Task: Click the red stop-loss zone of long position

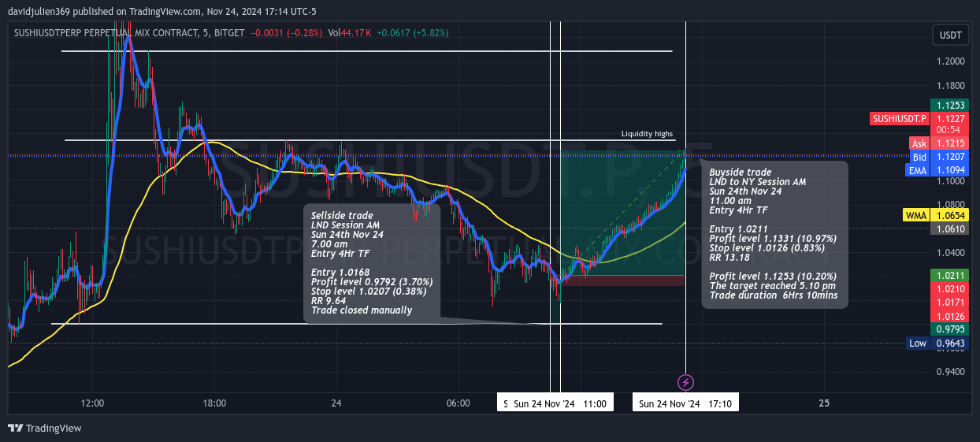Action: tap(622, 280)
